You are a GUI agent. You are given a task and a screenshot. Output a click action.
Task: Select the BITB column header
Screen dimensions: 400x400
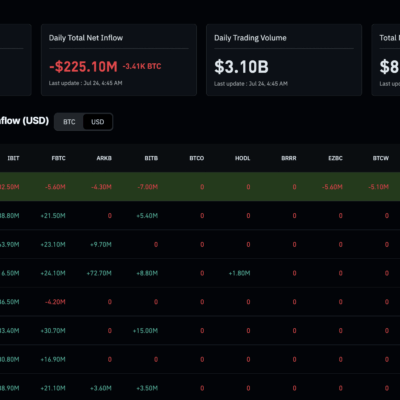point(151,158)
